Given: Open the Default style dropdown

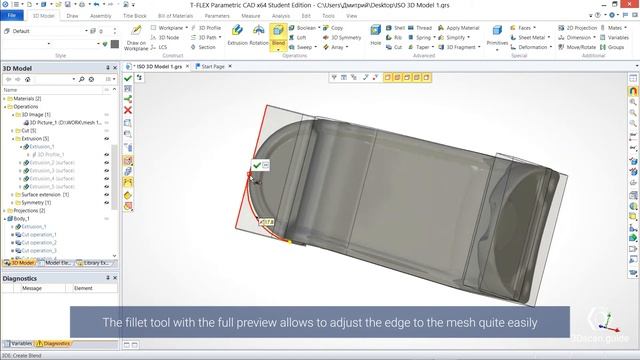Looking at the screenshot, I should (x=86, y=31).
